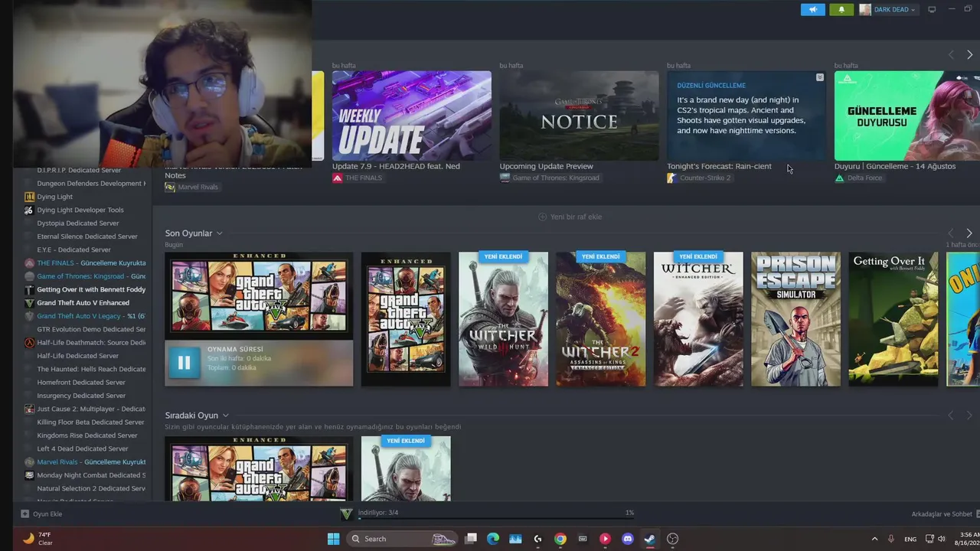Click the Getting Over It icon in library list

click(29, 290)
